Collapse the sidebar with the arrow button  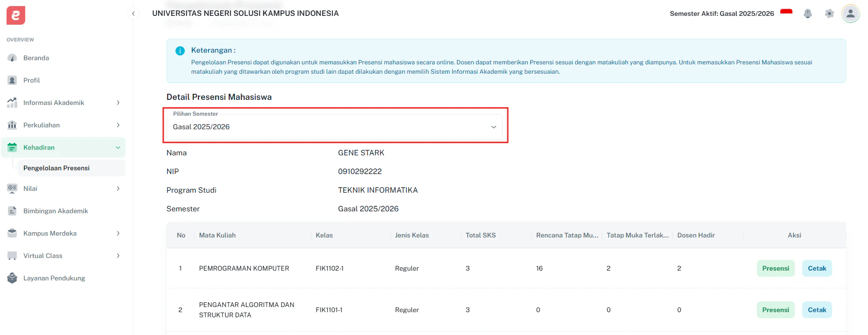pyautogui.click(x=133, y=14)
